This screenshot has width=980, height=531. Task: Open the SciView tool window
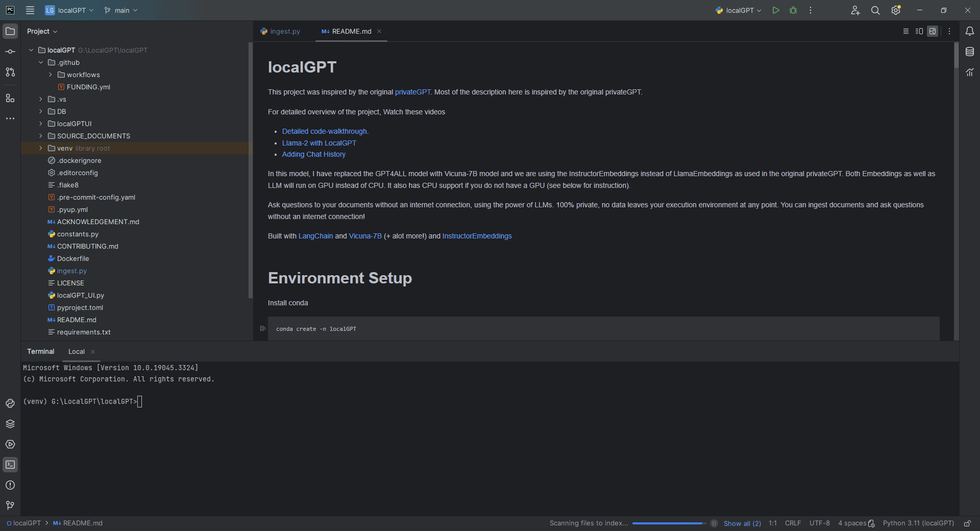(x=970, y=72)
